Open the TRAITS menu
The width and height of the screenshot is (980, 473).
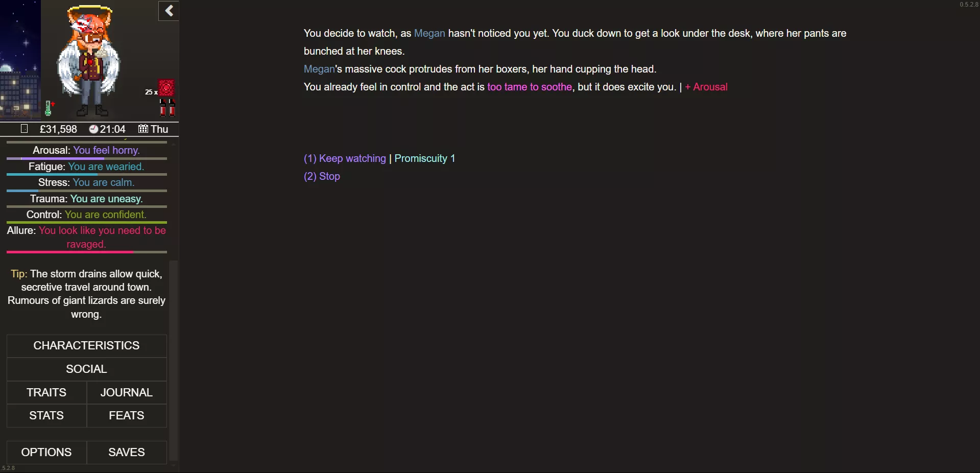(46, 393)
